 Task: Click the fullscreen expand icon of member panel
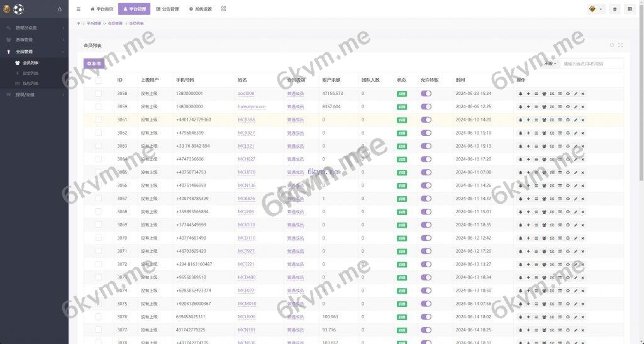click(620, 45)
